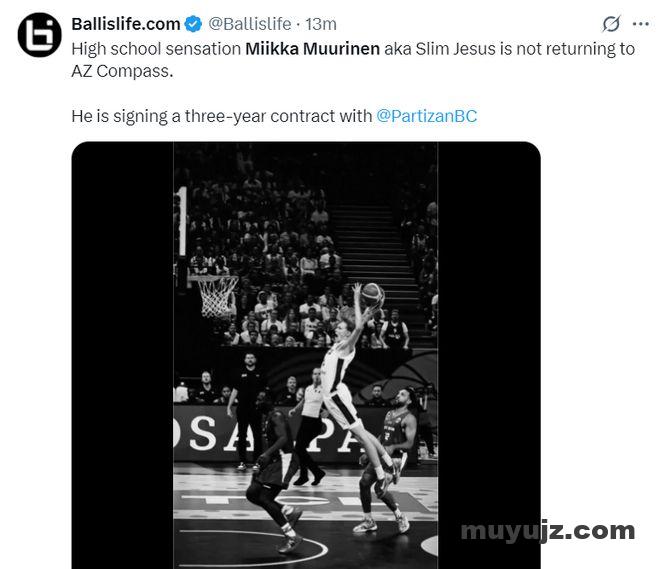The width and height of the screenshot is (660, 569).
Task: Click the 'three-year contract' sentence text
Action: click(222, 116)
